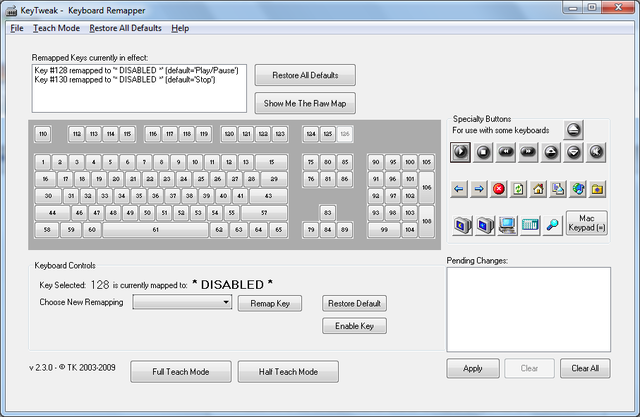Select the Next Track specialty button
The image size is (640, 417).
(x=528, y=152)
